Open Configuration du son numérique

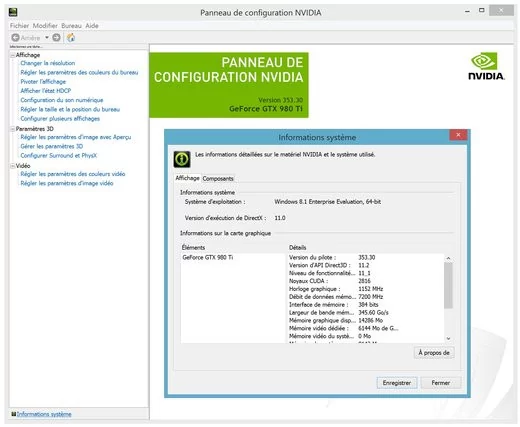pos(62,100)
